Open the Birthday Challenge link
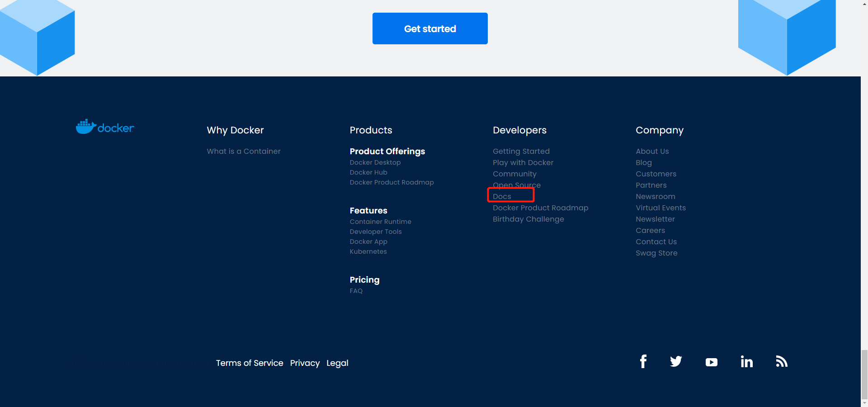Screen dimensions: 868x407 coord(528,219)
